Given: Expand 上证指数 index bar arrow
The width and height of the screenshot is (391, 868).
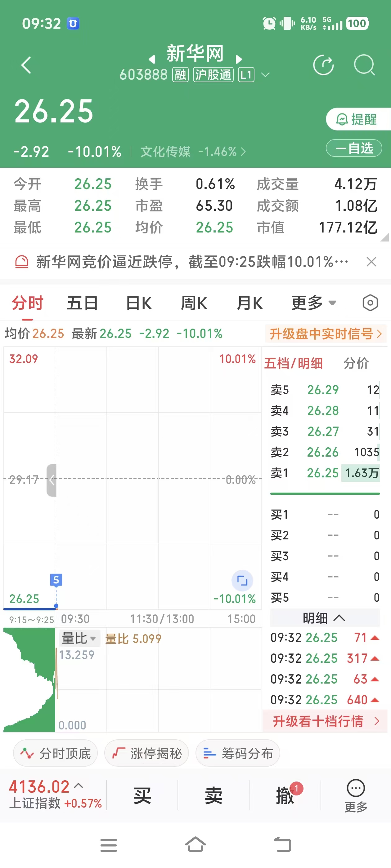Looking at the screenshot, I should coord(79,786).
